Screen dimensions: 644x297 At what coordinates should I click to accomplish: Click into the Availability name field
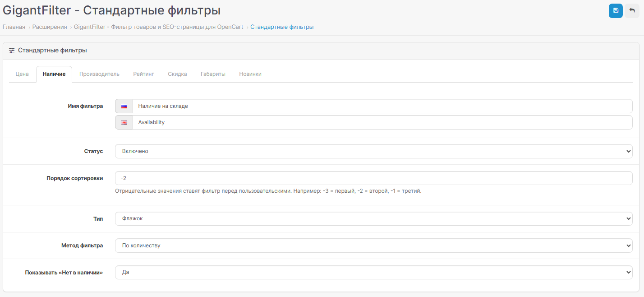pyautogui.click(x=382, y=122)
